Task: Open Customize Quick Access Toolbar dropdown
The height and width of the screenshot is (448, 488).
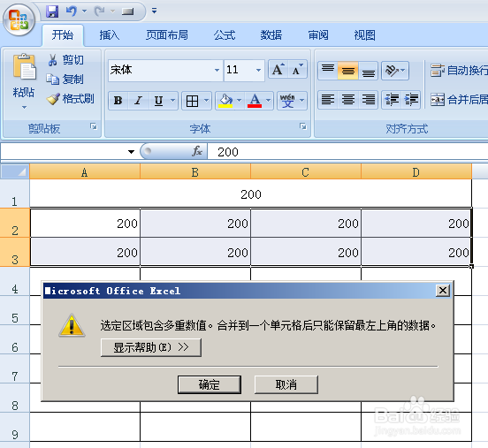Action: 154,11
